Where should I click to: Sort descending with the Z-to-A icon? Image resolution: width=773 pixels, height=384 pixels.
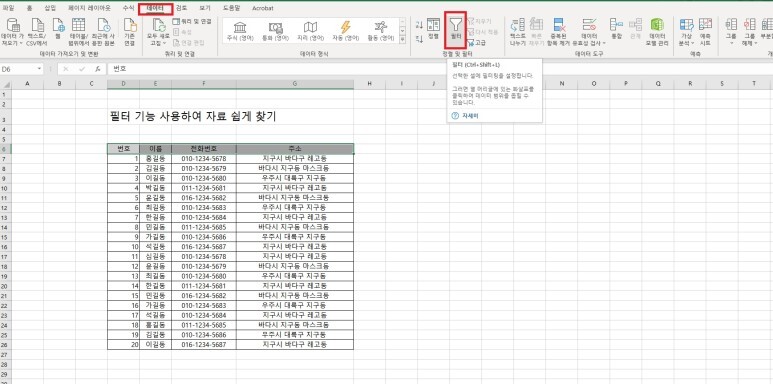point(419,38)
